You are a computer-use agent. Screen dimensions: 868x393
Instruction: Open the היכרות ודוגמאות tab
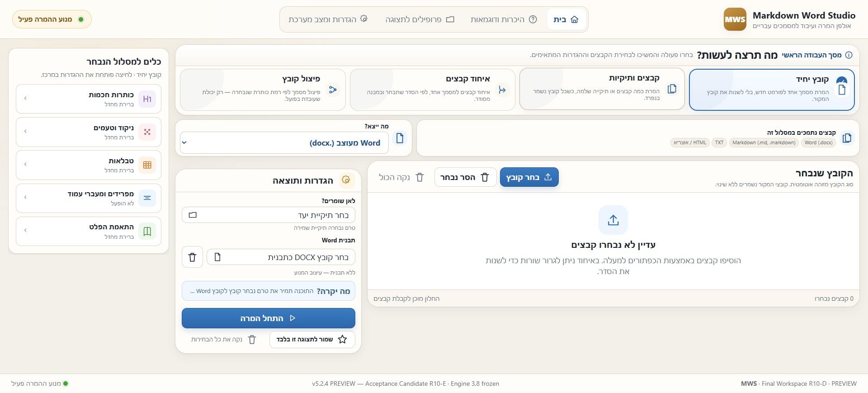[x=504, y=19]
